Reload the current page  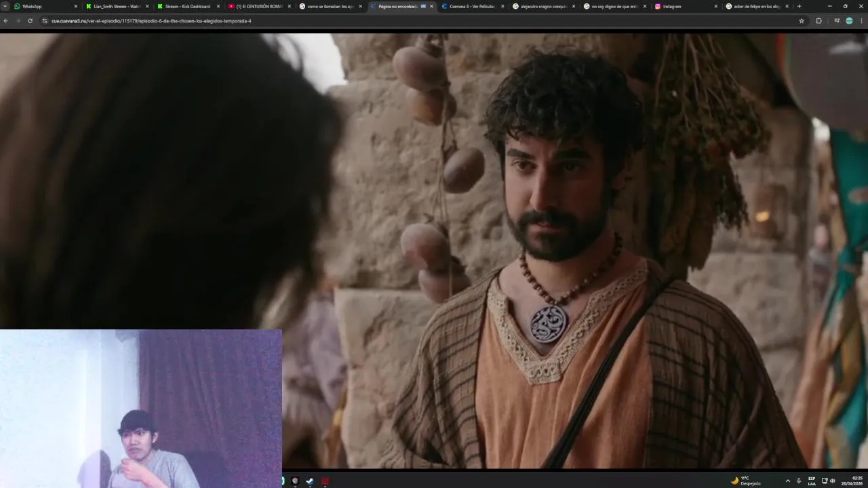point(30,21)
